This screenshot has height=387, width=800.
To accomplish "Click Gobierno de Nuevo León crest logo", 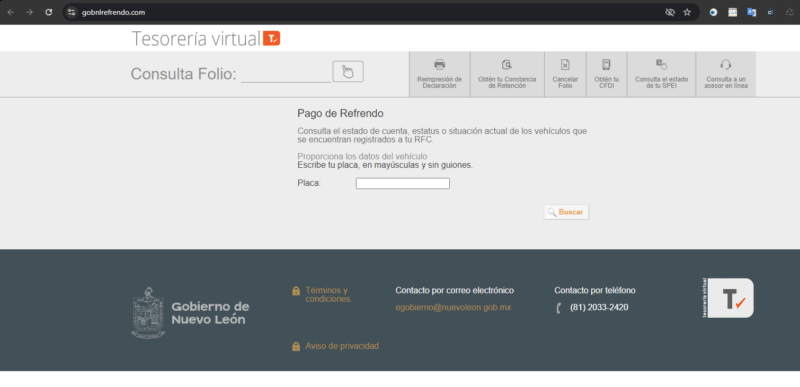I will click(x=148, y=313).
